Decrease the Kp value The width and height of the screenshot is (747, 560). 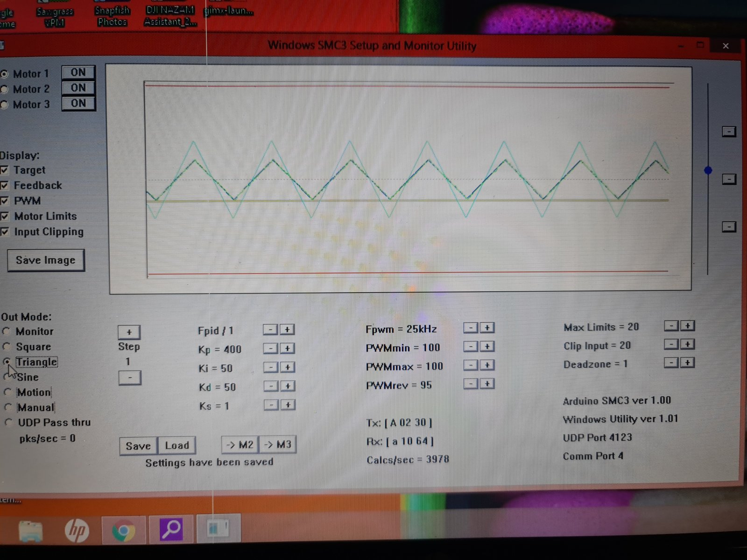[x=271, y=348]
